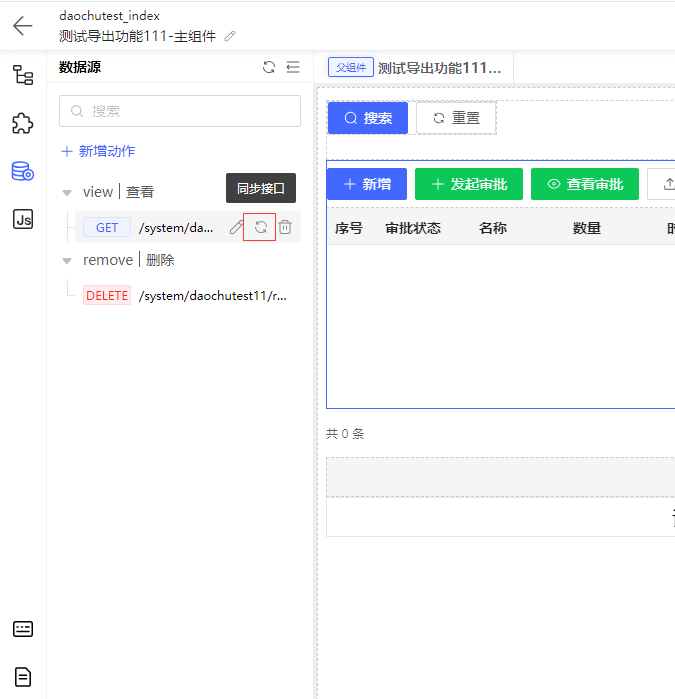Open the component tree sidebar icon
This screenshot has width=675, height=699.
click(x=23, y=74)
